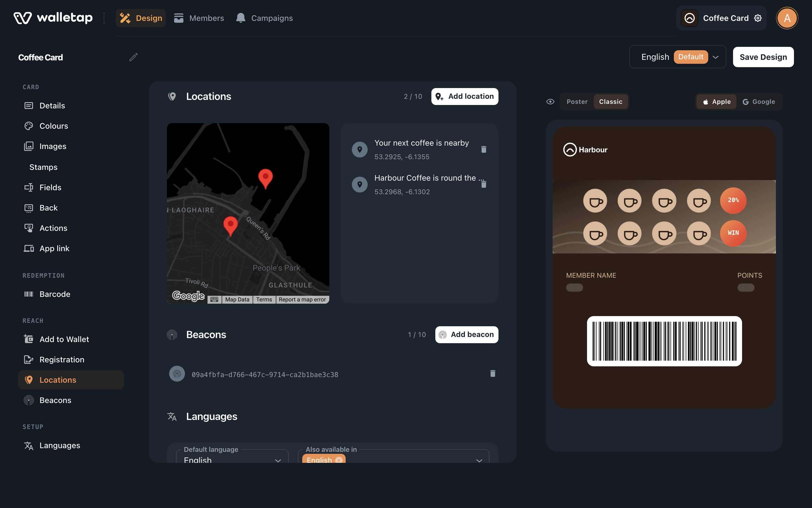Open App link in the sidebar
The height and width of the screenshot is (508, 812).
coord(71,248)
